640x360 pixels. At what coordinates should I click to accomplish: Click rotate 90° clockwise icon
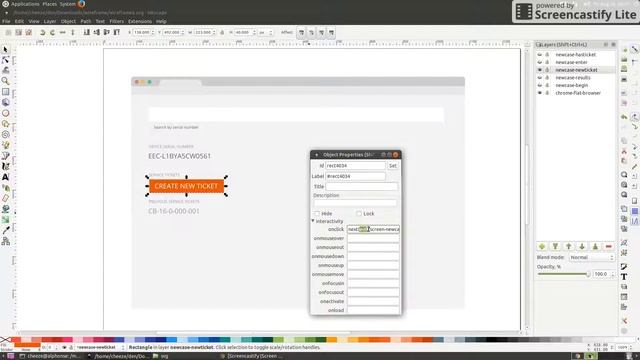point(52,32)
